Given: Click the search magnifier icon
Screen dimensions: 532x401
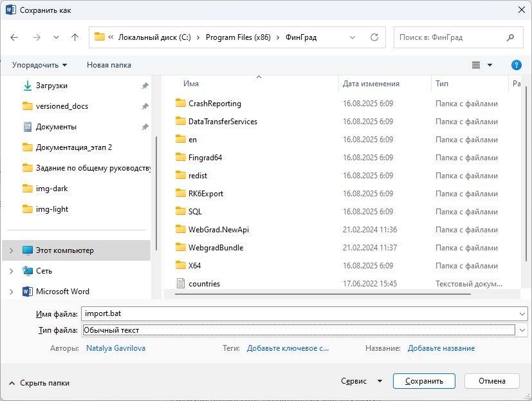Looking at the screenshot, I should click(510, 37).
